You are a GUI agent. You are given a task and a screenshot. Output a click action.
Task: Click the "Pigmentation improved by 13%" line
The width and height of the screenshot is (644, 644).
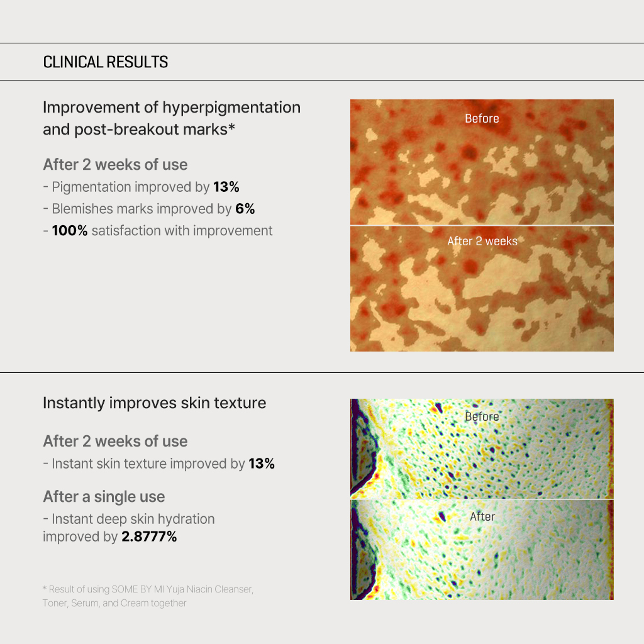point(145,187)
